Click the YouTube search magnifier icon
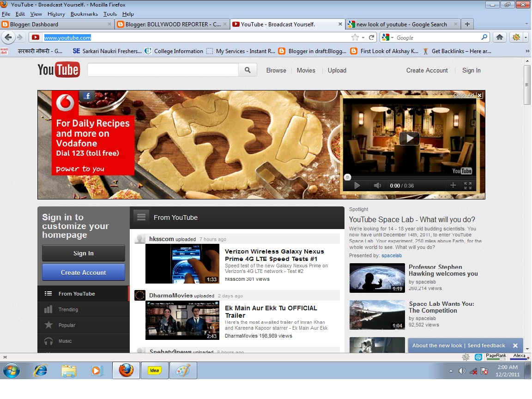This screenshot has width=532, height=399. [x=248, y=69]
